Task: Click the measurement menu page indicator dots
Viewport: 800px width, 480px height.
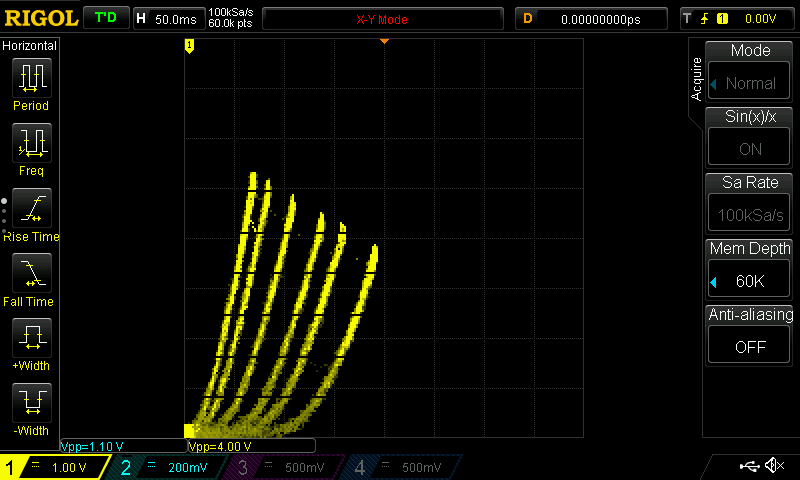Action: pos(4,216)
